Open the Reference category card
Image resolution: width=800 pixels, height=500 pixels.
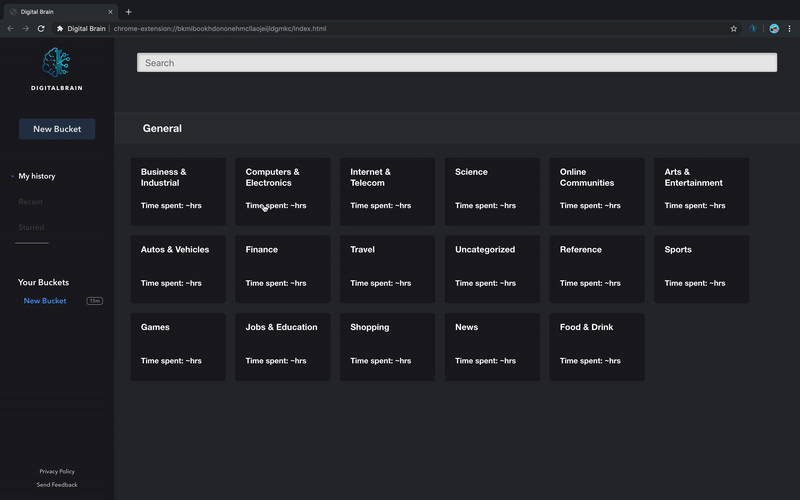[x=597, y=269]
